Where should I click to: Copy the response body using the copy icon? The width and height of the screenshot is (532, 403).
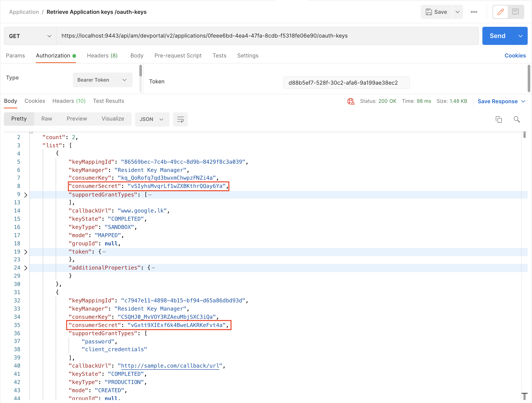tap(499, 119)
